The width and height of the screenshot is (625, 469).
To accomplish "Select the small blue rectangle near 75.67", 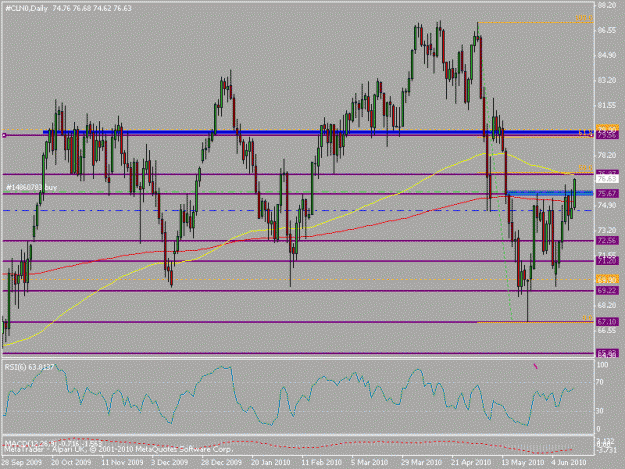I will pos(549,193).
